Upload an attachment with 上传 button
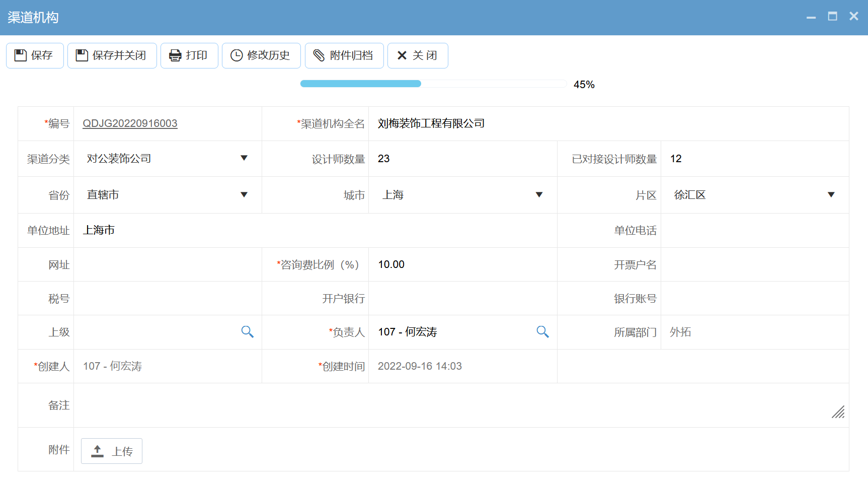Image resolution: width=868 pixels, height=480 pixels. pos(112,451)
